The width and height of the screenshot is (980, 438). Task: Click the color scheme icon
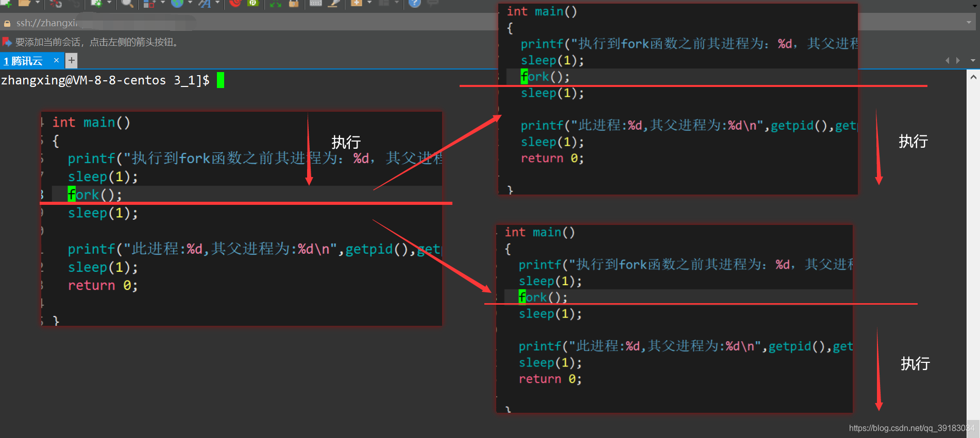pos(149,3)
